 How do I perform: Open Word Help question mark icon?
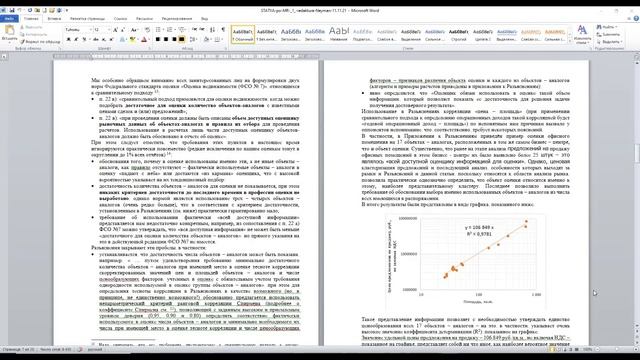click(636, 18)
